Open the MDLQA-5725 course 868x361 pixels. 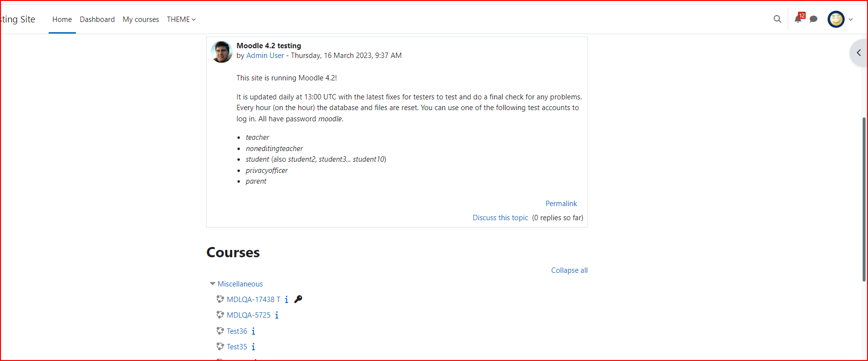[249, 315]
